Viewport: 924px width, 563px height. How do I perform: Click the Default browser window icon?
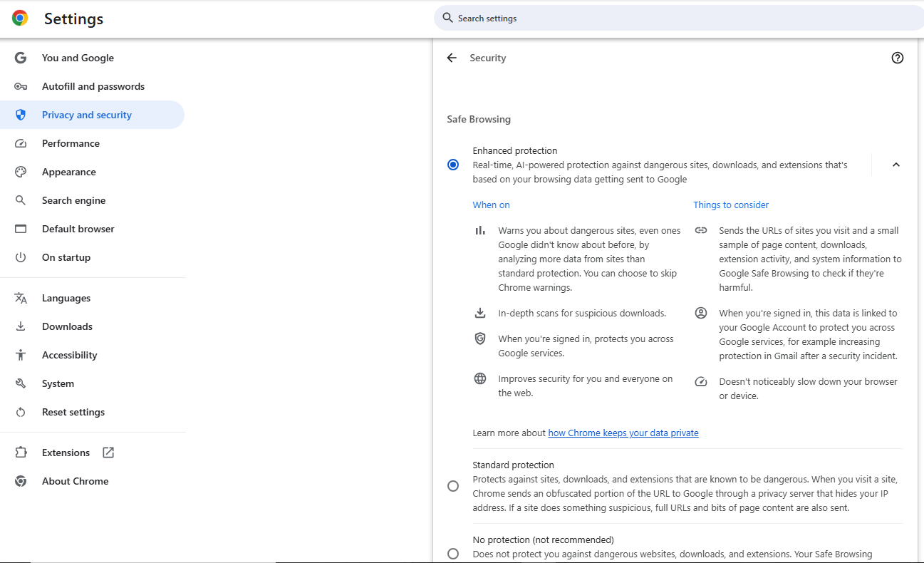[21, 229]
